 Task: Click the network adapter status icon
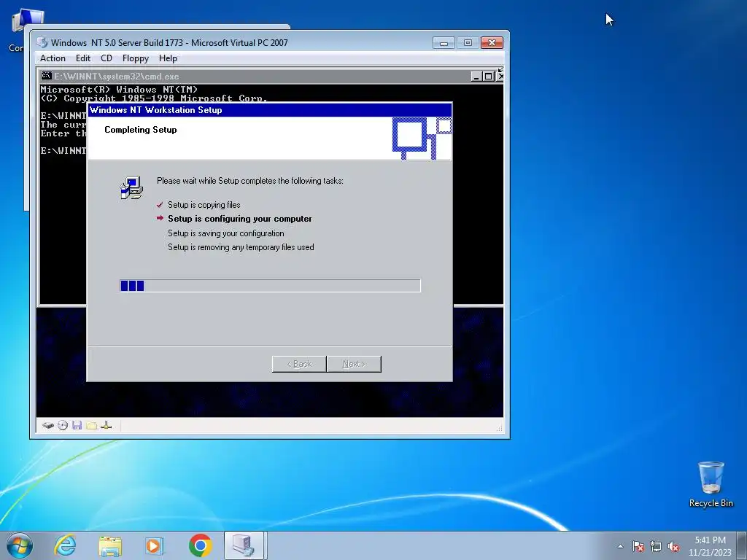107,425
